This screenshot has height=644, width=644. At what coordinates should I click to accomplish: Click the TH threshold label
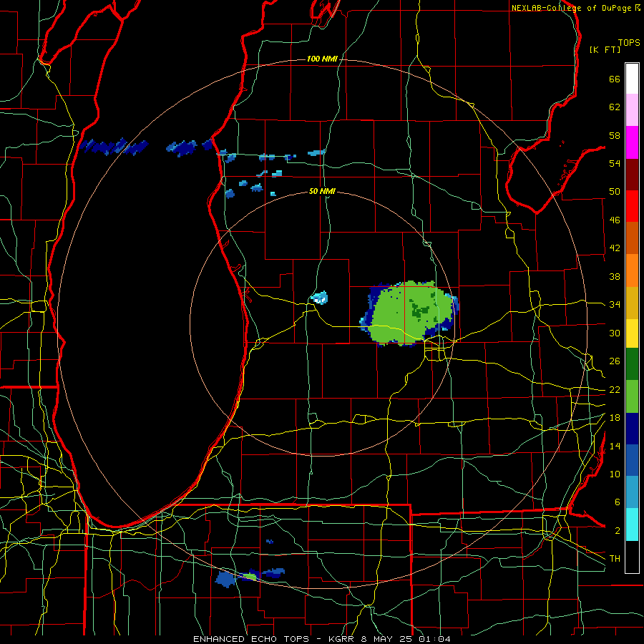coord(615,558)
